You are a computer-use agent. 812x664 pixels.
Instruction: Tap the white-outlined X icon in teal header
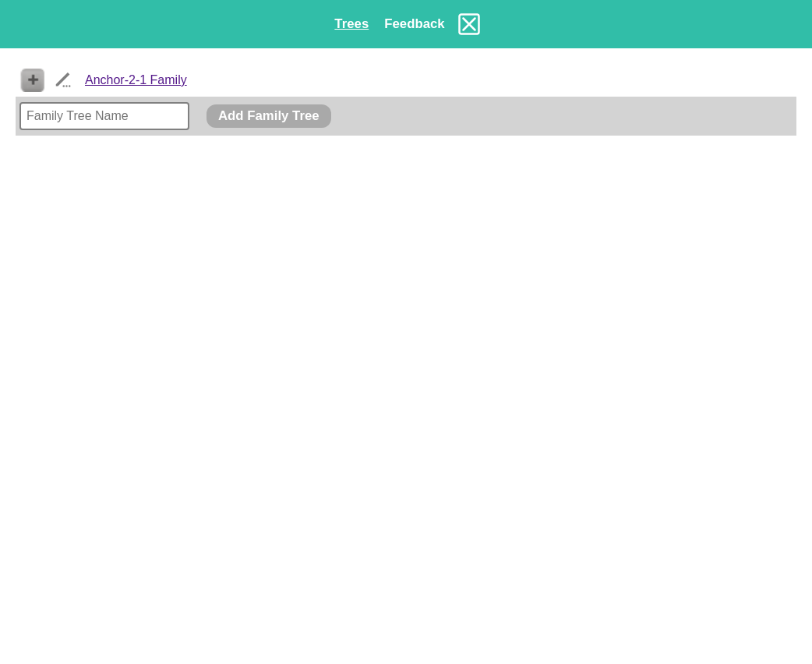point(469,24)
